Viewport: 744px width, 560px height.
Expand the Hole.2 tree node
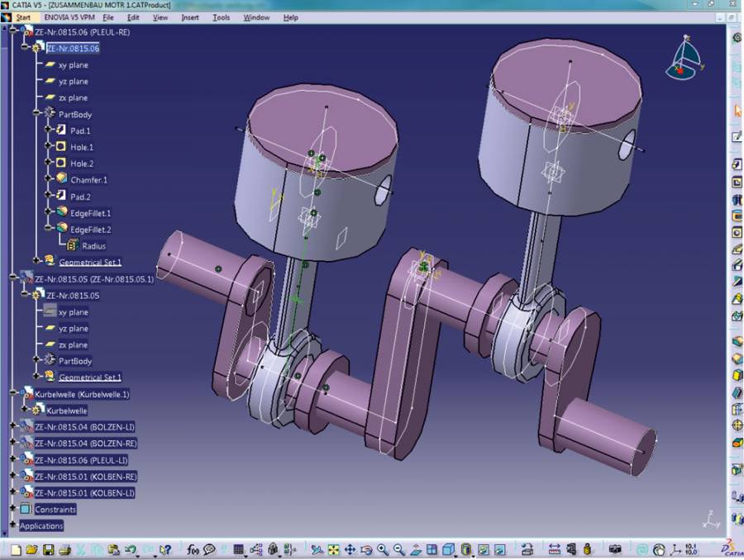(x=47, y=163)
